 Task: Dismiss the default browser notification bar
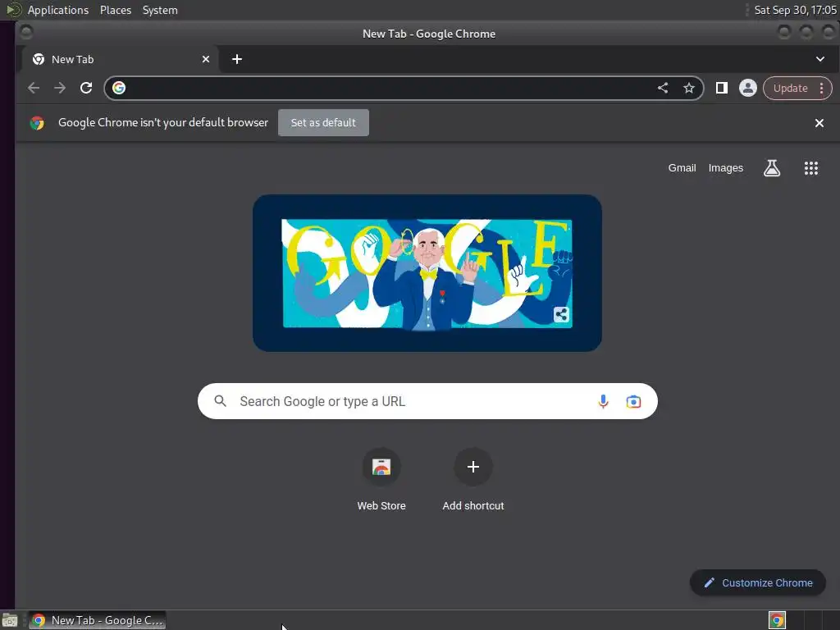point(819,123)
